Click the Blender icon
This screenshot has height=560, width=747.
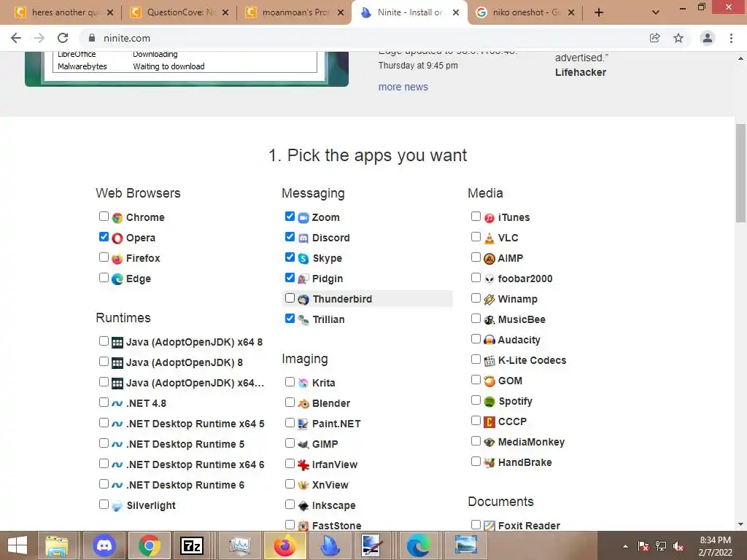[303, 404]
